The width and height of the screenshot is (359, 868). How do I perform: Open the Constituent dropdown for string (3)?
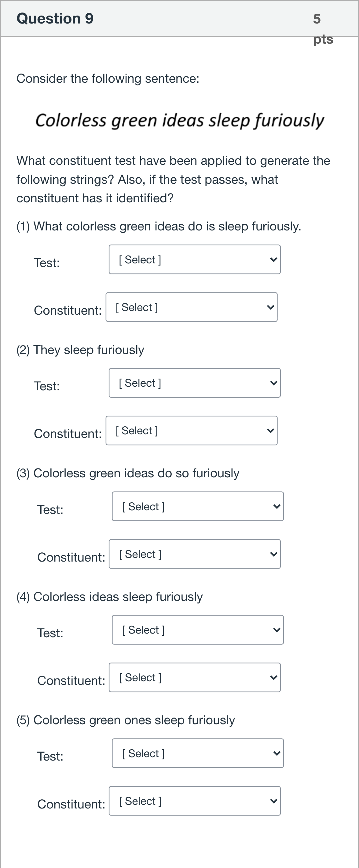click(195, 554)
